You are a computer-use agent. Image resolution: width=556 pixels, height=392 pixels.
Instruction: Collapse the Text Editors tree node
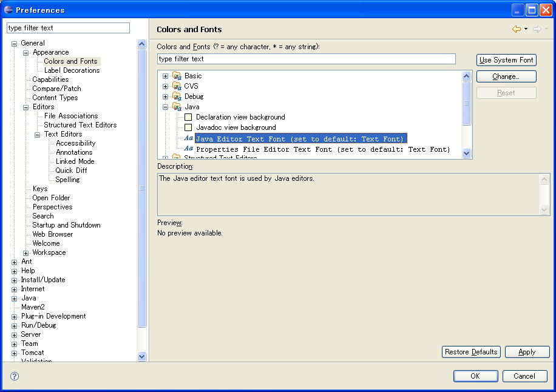coord(38,135)
